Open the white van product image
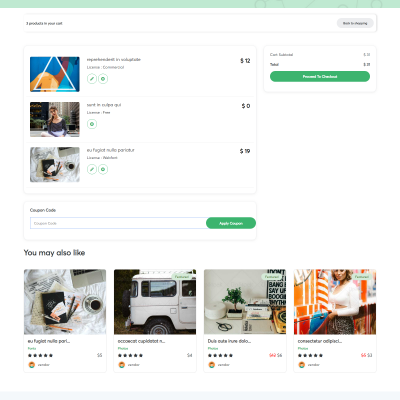400x400 pixels. 155,302
